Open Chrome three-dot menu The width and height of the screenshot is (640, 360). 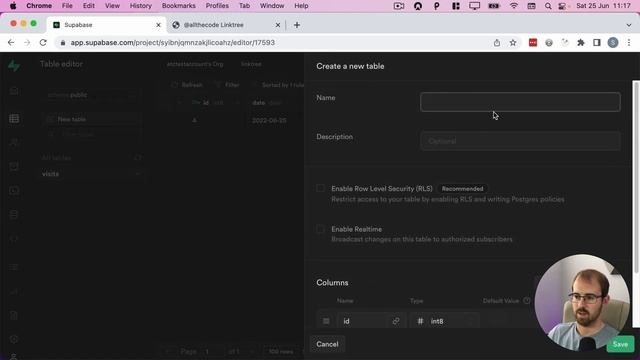coord(629,42)
